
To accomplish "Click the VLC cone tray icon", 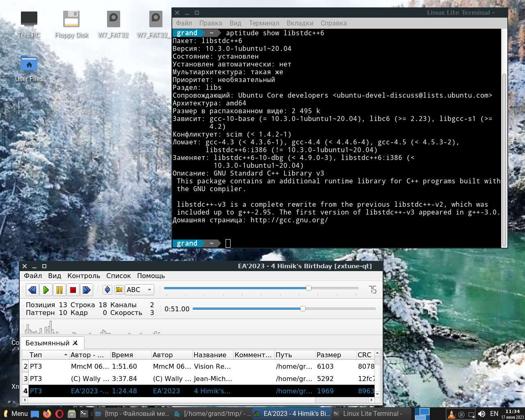I will [451, 414].
